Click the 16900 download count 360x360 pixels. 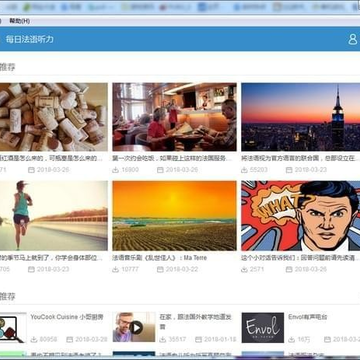130,170
